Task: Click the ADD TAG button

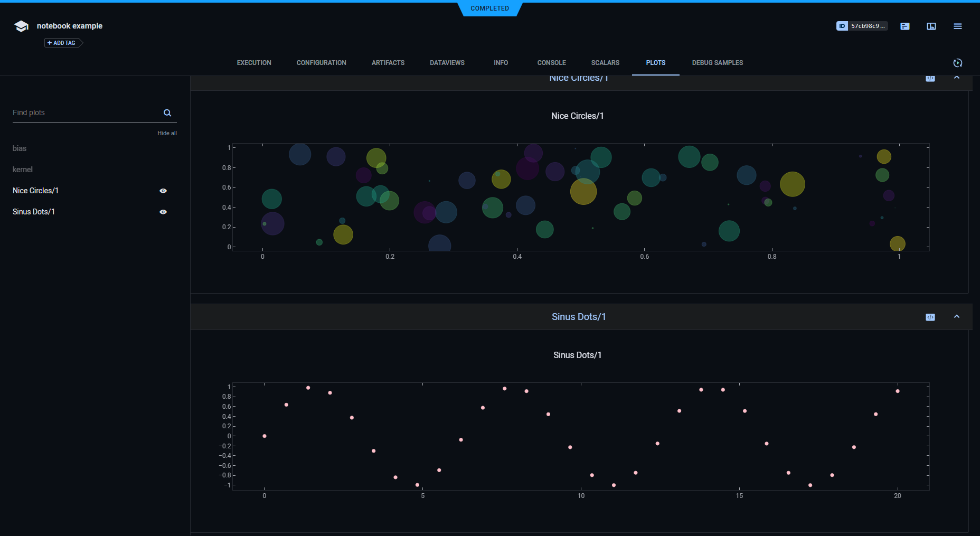Action: pyautogui.click(x=62, y=43)
